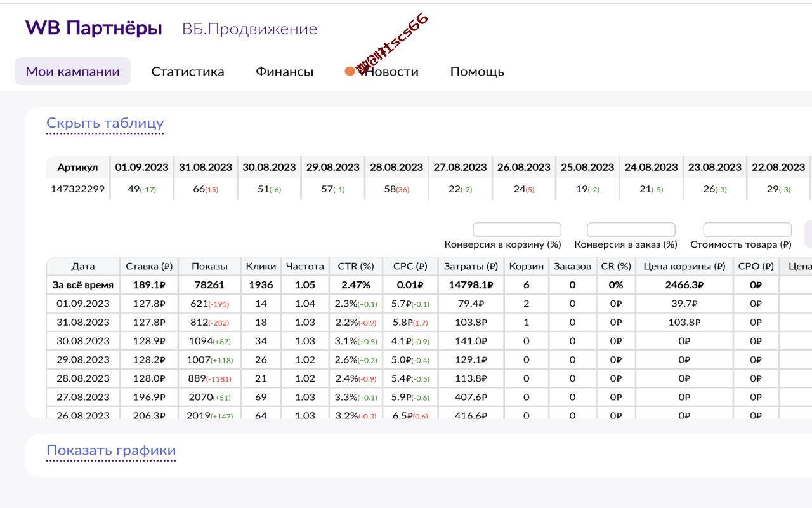This screenshot has height=508, width=812.
Task: Focus the Конверсия в корзину (%) input
Action: [517, 229]
